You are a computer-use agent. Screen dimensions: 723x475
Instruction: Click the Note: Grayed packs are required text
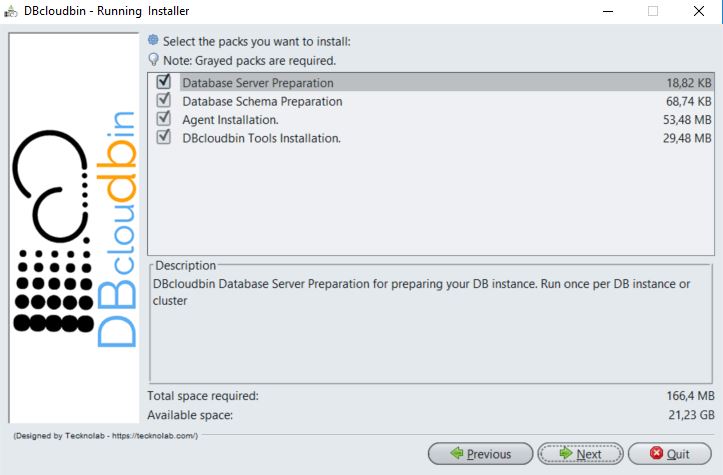[249, 60]
